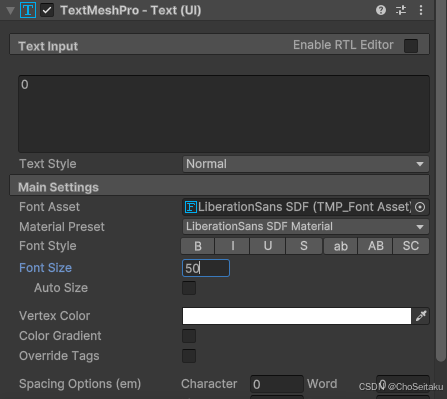Open the three-dot component context menu
This screenshot has height=399, width=447.
[421, 10]
